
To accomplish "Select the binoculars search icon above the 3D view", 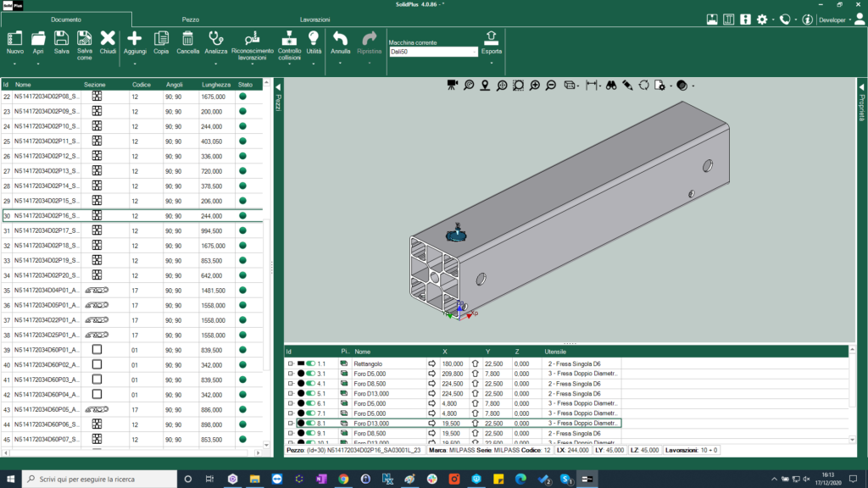I will [611, 86].
